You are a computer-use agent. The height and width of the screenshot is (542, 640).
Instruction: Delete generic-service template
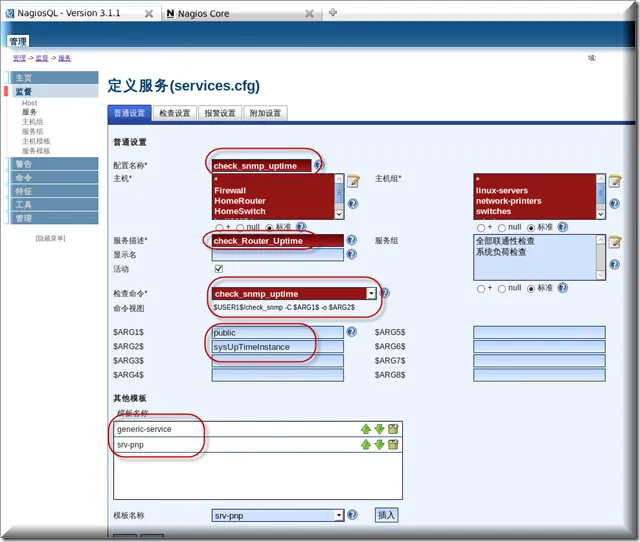(393, 429)
